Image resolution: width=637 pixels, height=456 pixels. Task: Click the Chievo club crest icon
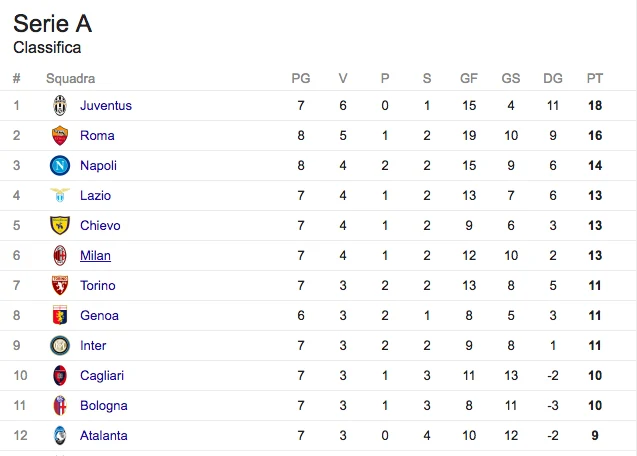pos(60,226)
